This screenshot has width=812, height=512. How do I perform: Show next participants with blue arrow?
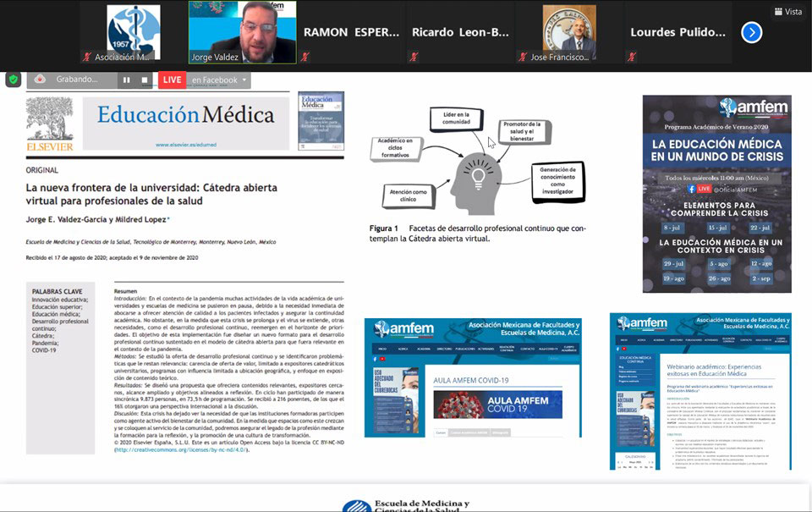(x=751, y=32)
